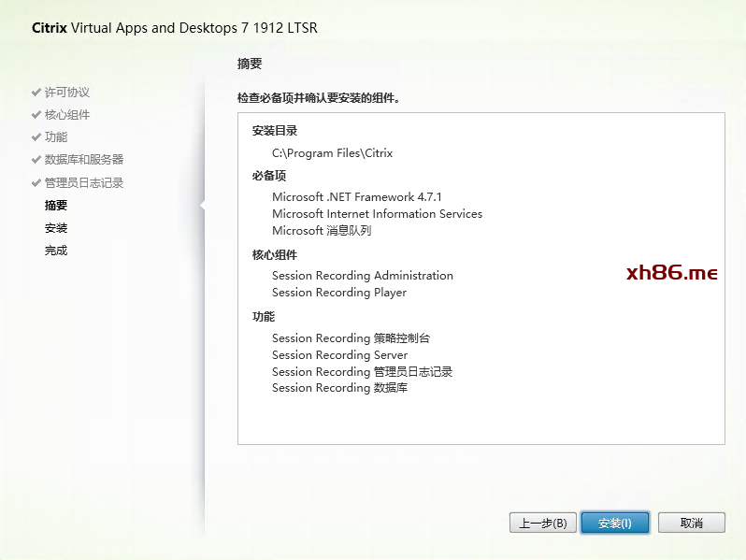
Task: Select the 功能 step in the sidebar
Action: pyautogui.click(x=56, y=137)
